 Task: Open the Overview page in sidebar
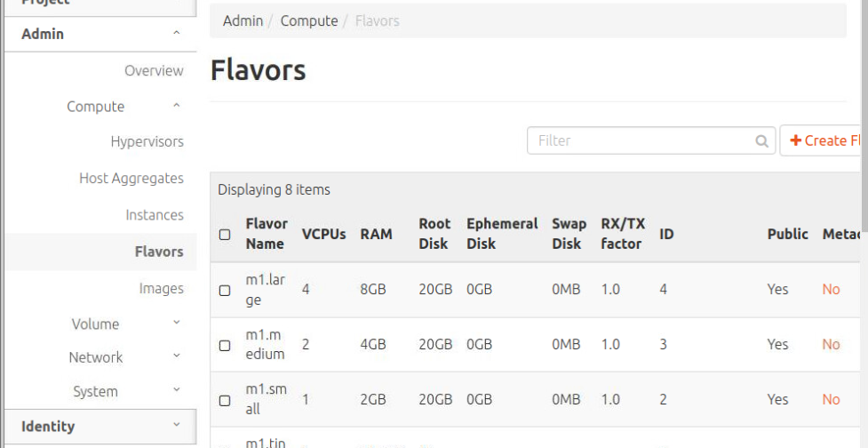pos(154,71)
